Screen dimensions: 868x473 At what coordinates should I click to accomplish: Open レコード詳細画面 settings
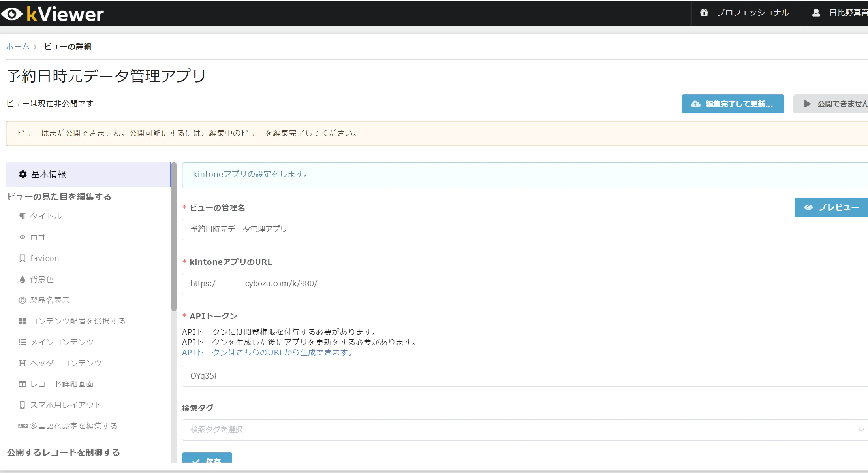62,384
